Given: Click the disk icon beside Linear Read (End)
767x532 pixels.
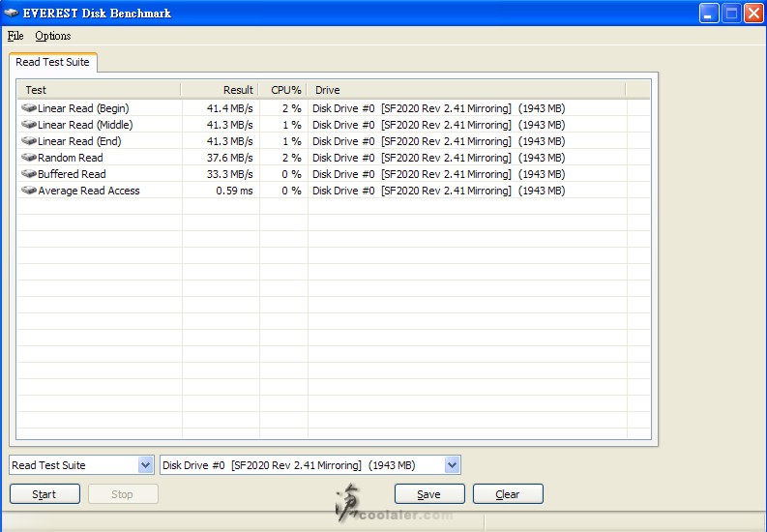Looking at the screenshot, I should (x=29, y=141).
